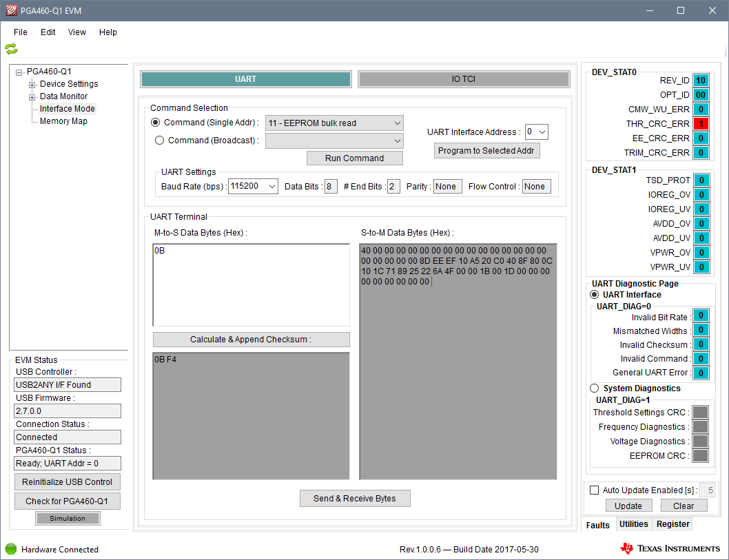
Task: Click the M-to-S Data Bytes input box
Action: pos(251,285)
